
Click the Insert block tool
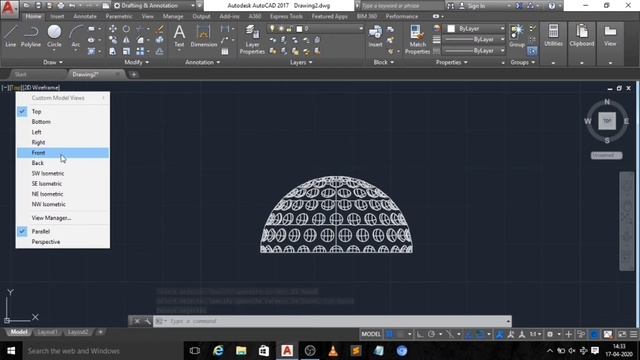pyautogui.click(x=375, y=36)
